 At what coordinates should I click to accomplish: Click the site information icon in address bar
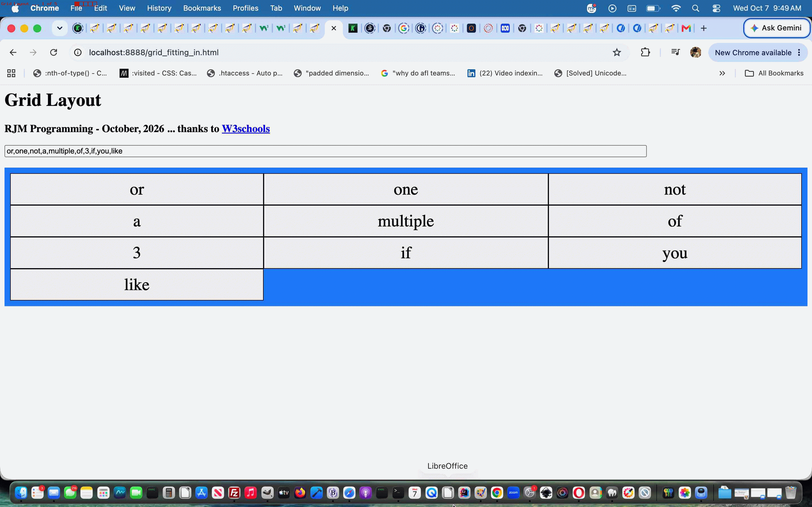[78, 52]
